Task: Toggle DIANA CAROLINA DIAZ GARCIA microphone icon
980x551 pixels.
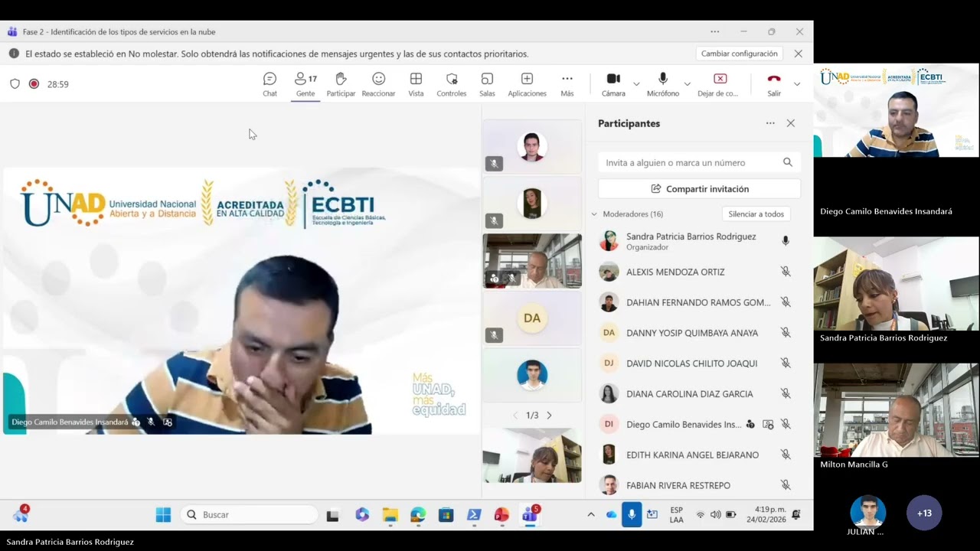Action: [x=786, y=393]
